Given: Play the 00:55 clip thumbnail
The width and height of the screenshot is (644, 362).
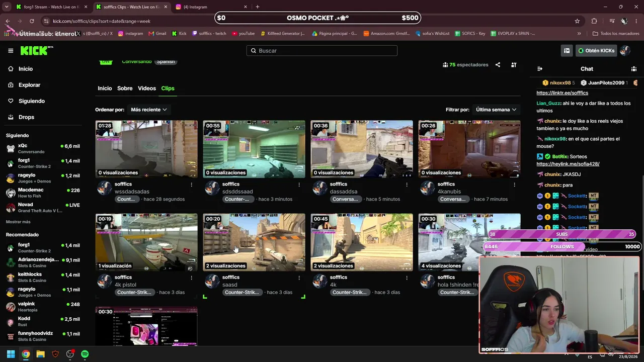Looking at the screenshot, I should click(254, 149).
